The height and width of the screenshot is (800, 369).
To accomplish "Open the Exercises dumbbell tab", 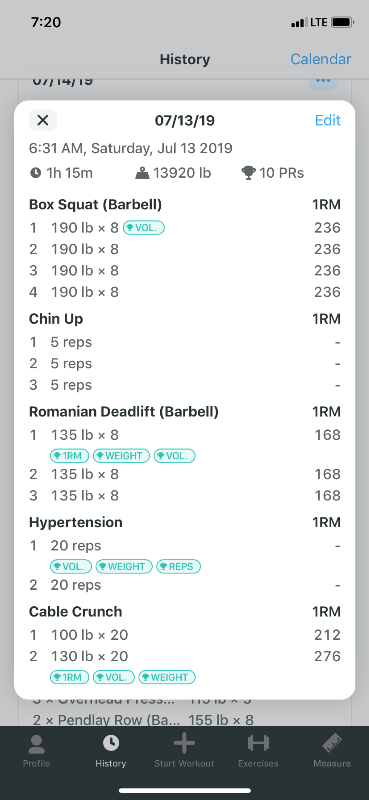I will pos(258,744).
